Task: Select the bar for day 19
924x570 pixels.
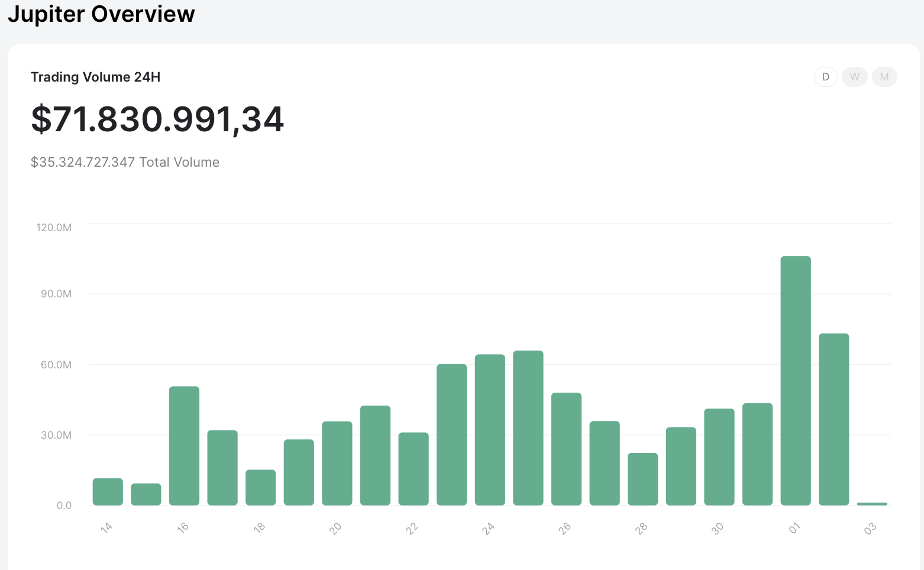Action: click(x=299, y=472)
